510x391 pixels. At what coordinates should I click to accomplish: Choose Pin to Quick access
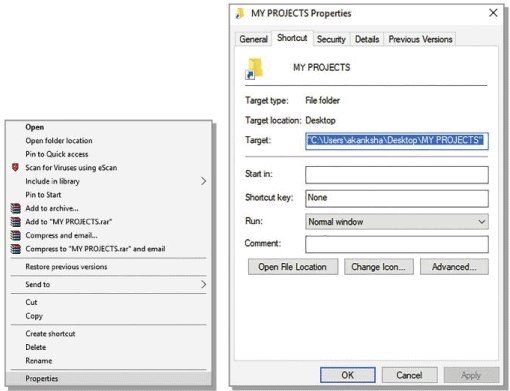coord(108,154)
